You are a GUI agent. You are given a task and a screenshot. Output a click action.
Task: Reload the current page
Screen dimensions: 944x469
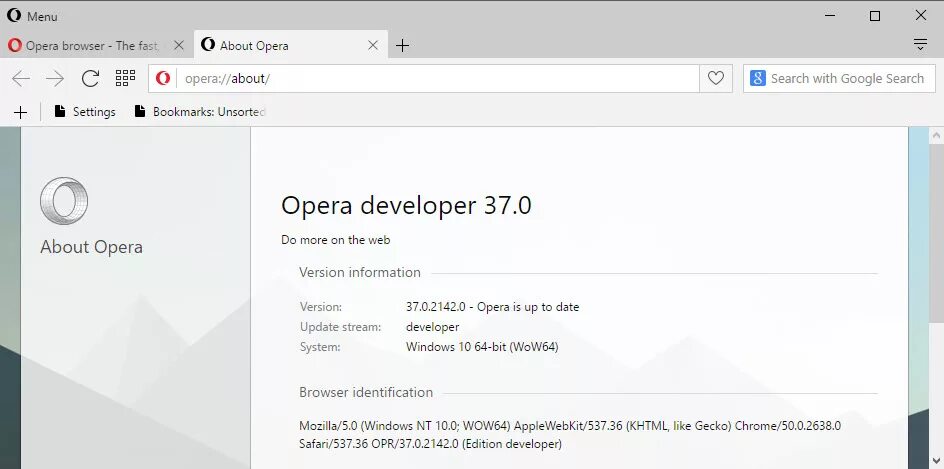pos(90,78)
